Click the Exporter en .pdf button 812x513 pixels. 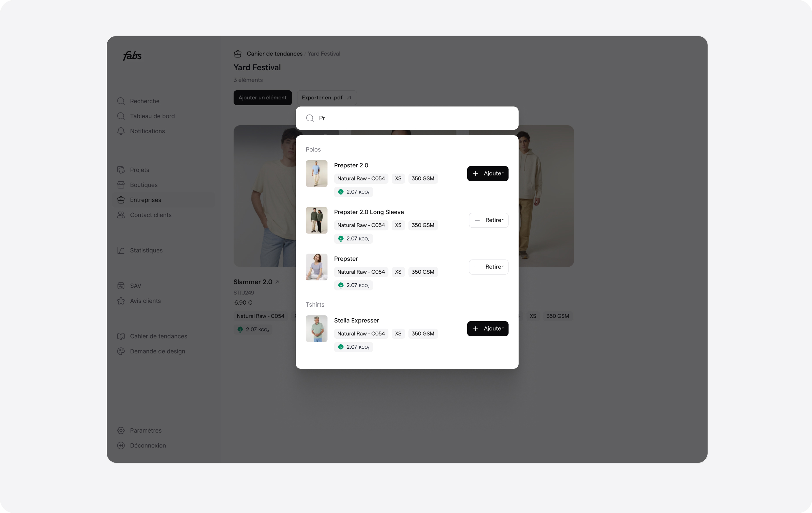pos(326,98)
